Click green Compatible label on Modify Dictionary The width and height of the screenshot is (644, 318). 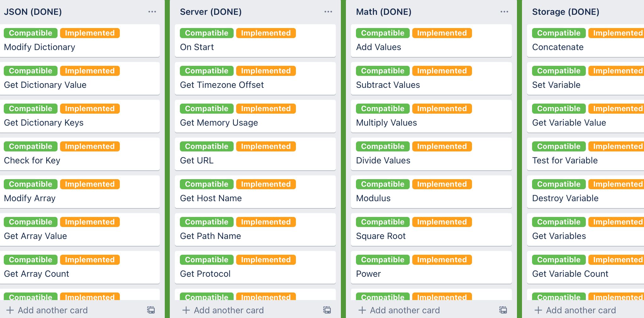pos(31,33)
